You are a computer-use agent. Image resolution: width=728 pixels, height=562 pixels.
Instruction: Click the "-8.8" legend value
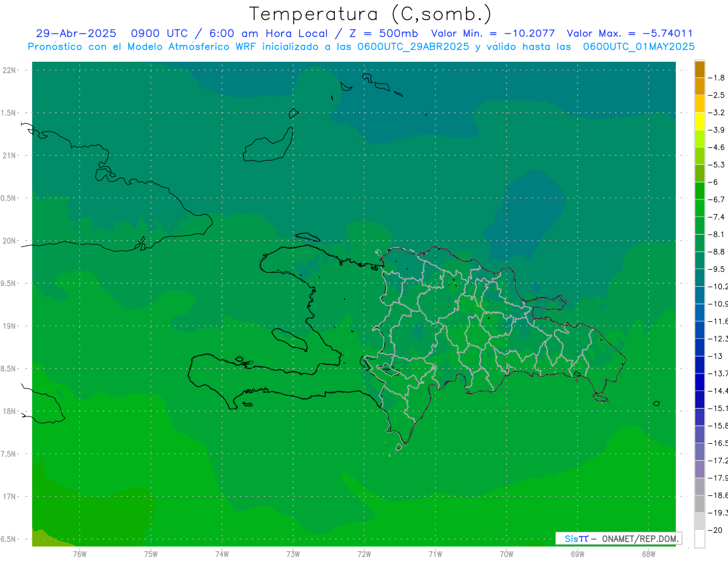tap(718, 252)
